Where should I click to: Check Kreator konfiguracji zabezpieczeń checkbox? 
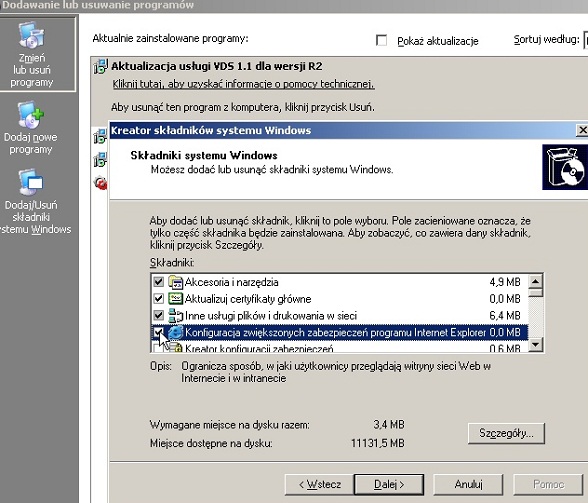tap(159, 348)
